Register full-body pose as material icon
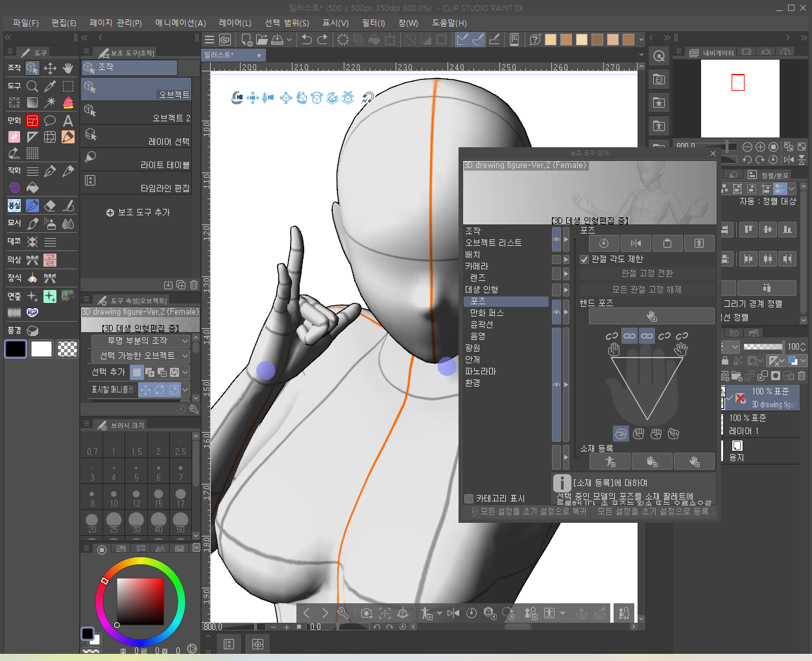The width and height of the screenshot is (812, 661). pos(610,461)
